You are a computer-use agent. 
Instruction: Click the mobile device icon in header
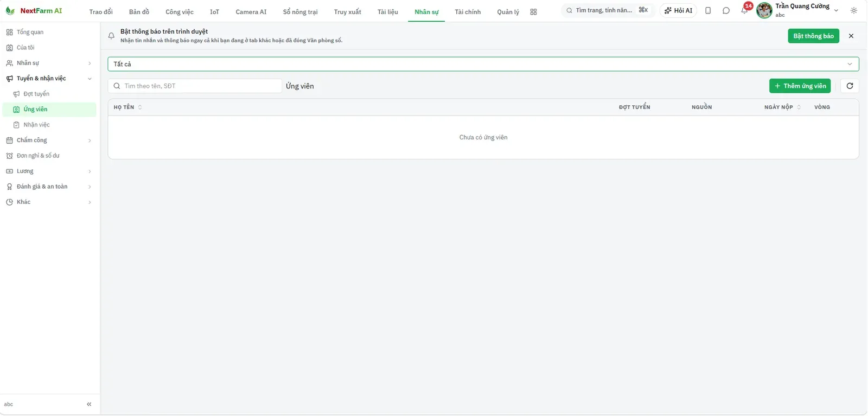(708, 10)
